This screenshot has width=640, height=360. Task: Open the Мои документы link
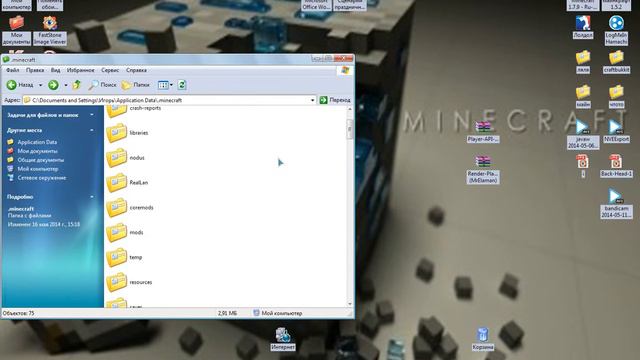point(37,151)
